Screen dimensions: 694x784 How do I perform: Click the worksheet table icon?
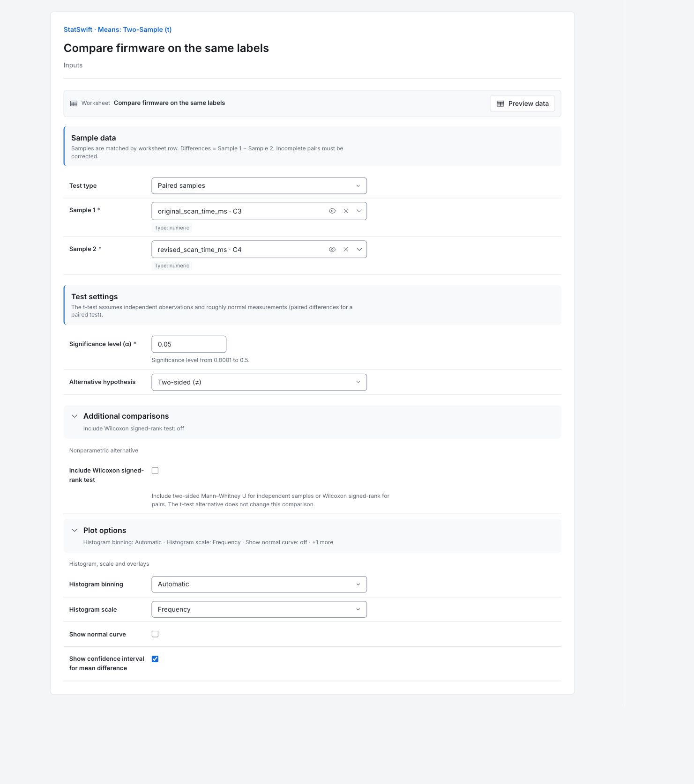coord(74,104)
